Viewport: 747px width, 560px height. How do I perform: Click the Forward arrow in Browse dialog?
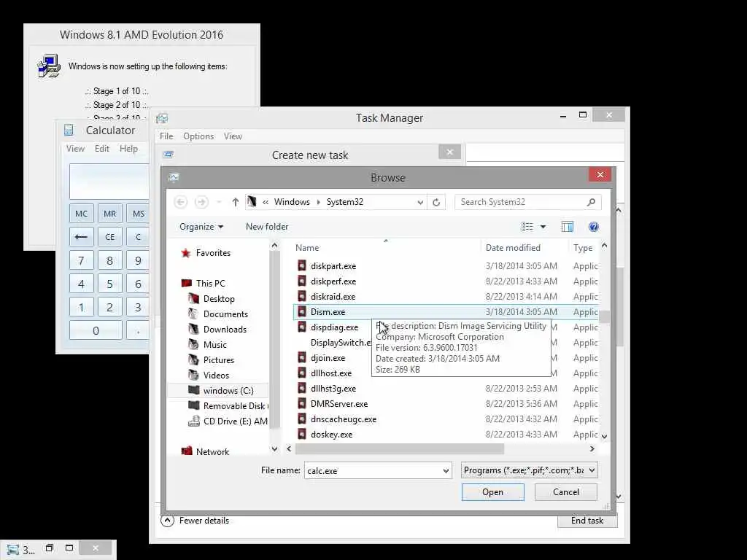[201, 203]
